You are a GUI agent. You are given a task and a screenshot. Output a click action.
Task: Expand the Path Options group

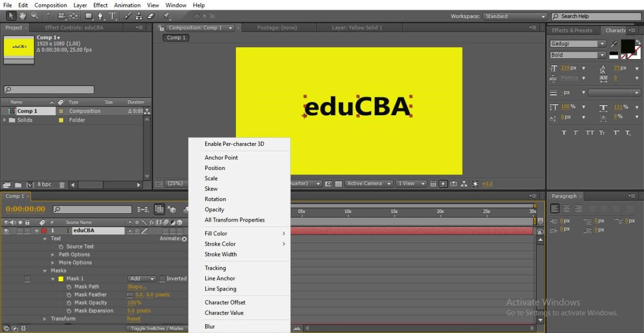53,254
